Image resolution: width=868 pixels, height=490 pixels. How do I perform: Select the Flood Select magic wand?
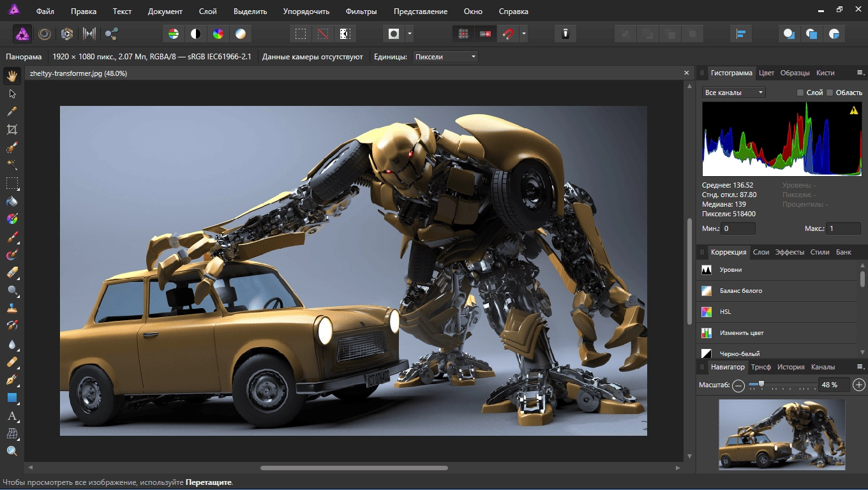[x=11, y=165]
